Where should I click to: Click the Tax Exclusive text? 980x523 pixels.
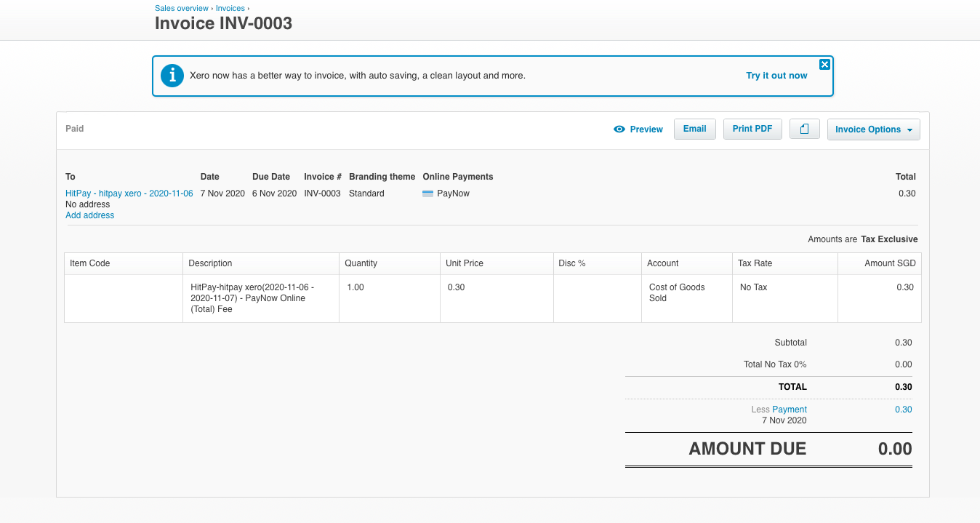889,239
